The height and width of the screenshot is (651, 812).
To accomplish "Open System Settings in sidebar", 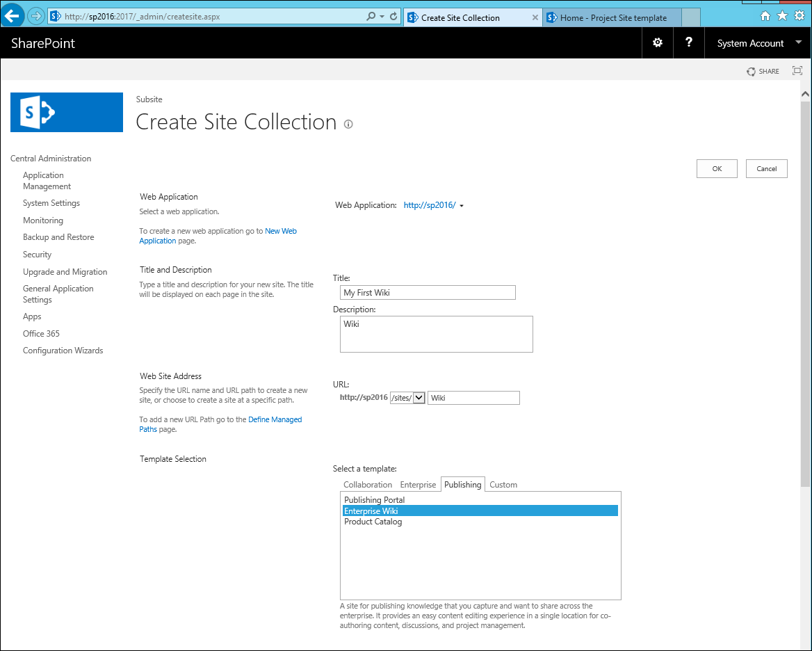I will (51, 203).
